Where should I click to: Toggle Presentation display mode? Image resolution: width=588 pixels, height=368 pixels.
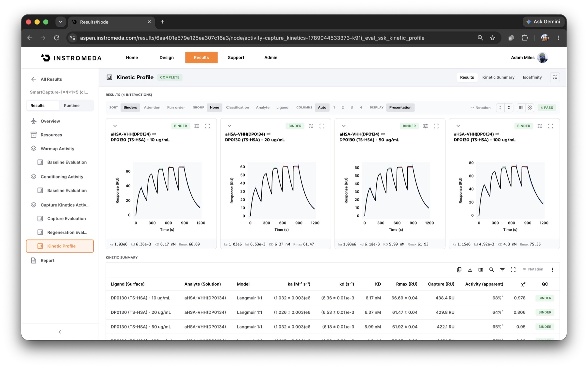pos(400,108)
